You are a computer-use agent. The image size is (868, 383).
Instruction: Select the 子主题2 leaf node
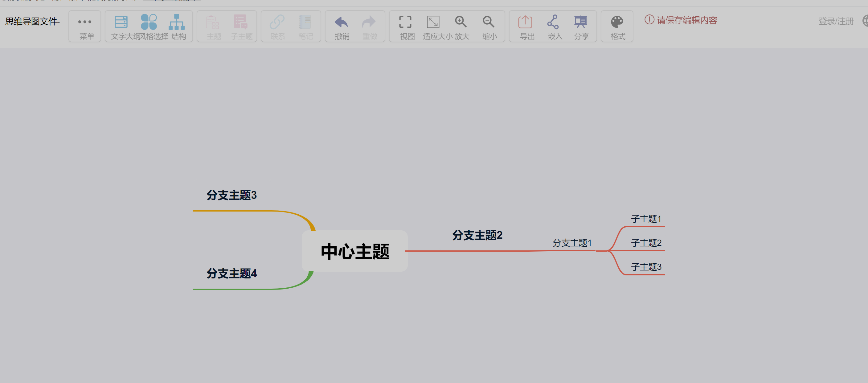pyautogui.click(x=646, y=243)
